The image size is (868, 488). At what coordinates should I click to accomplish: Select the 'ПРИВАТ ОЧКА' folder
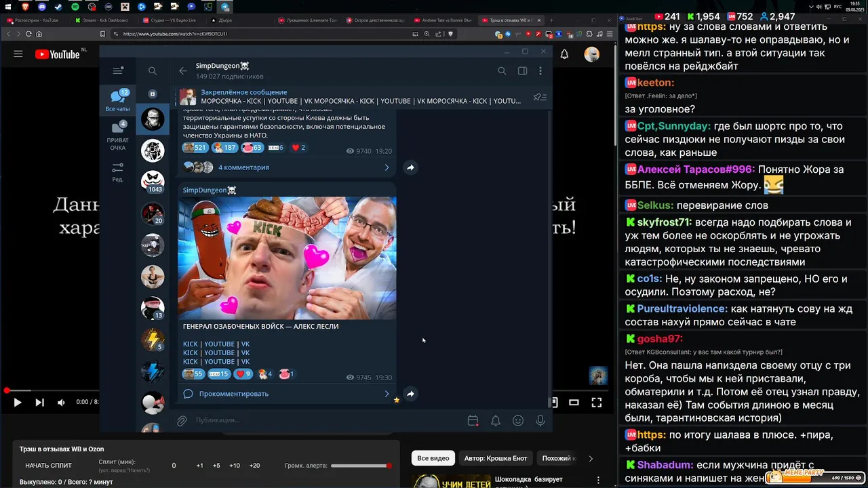click(x=118, y=136)
